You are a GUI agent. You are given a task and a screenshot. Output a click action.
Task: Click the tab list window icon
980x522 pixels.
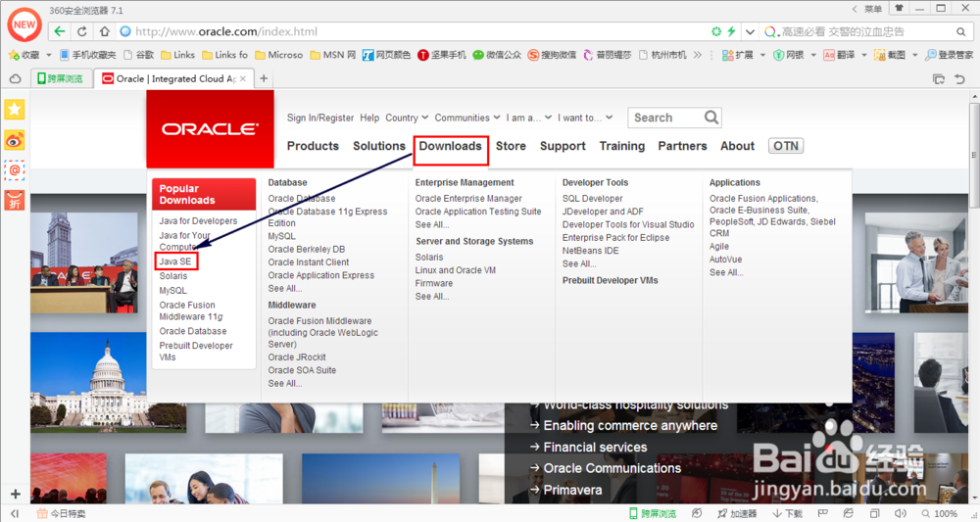938,78
